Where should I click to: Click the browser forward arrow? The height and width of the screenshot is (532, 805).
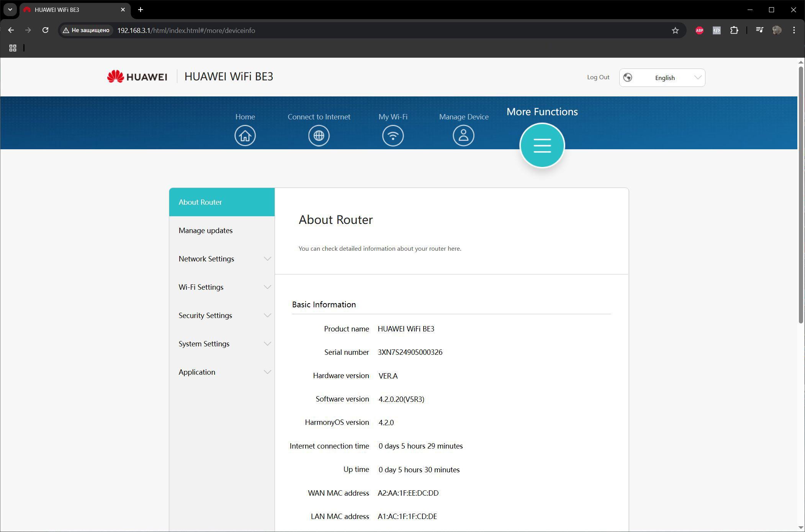coord(28,30)
